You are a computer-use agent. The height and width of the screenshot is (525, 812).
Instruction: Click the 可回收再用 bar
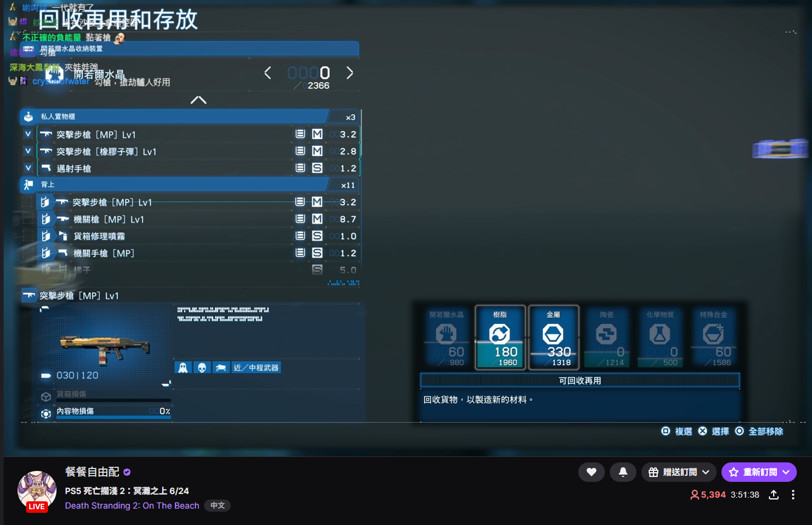pos(580,380)
